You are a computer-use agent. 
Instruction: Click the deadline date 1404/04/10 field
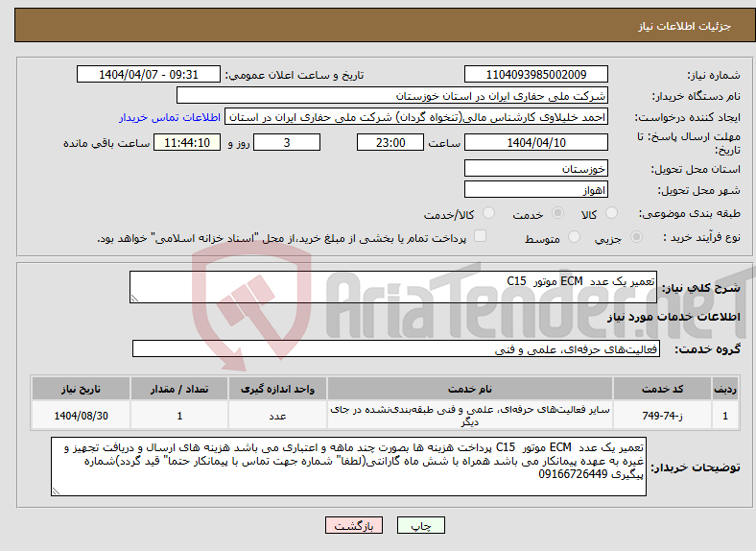[535, 142]
